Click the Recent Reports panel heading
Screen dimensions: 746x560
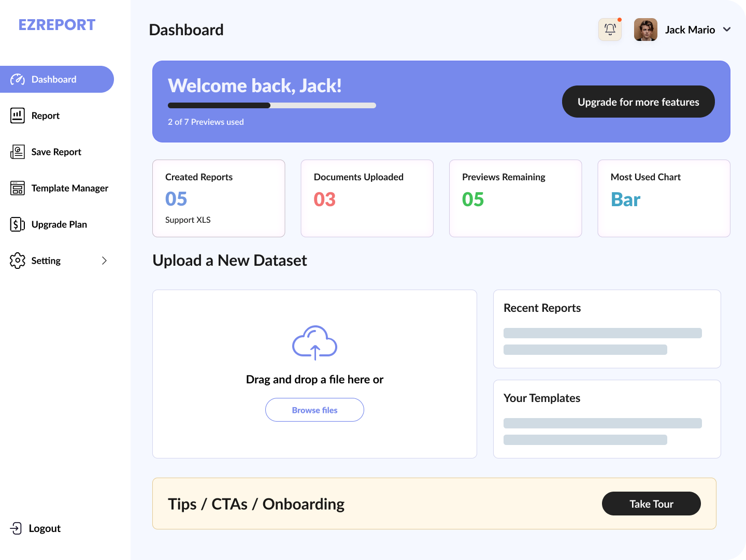[x=542, y=308]
